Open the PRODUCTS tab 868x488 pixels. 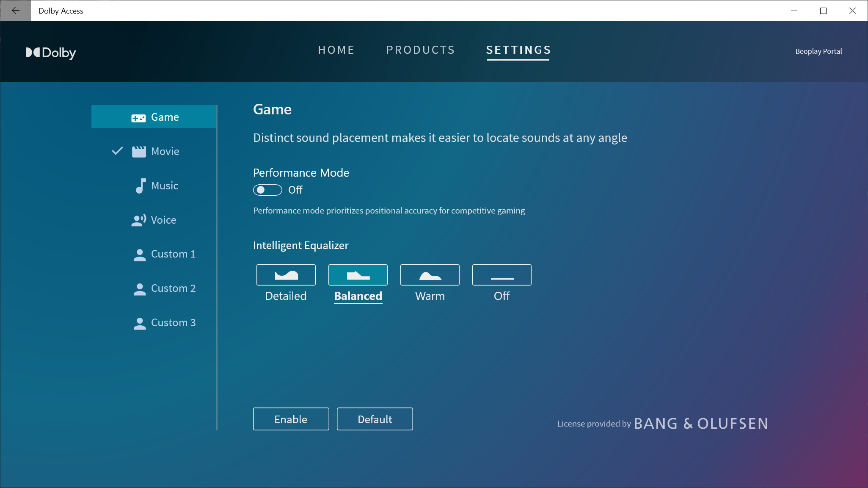pyautogui.click(x=420, y=50)
